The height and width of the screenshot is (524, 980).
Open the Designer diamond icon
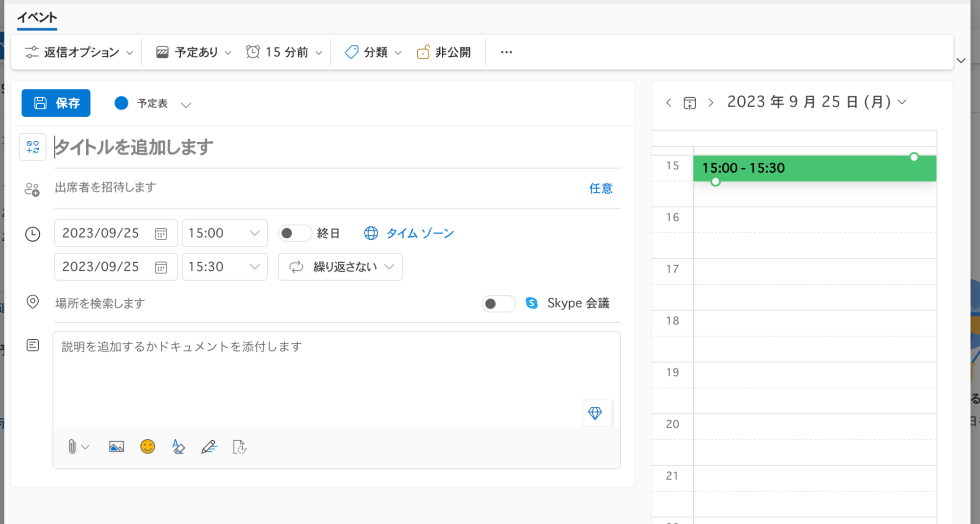[x=596, y=414]
